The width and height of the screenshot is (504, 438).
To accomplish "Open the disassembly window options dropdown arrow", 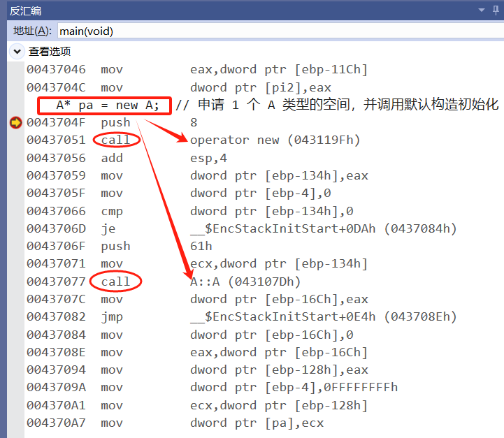I will [481, 10].
